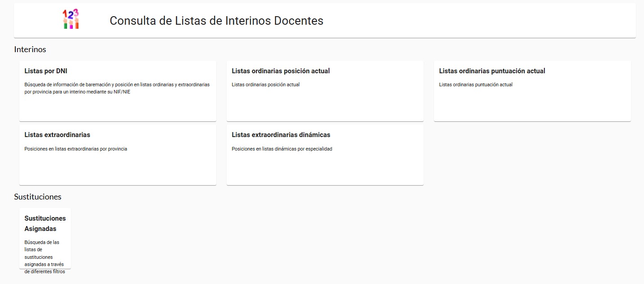Open the Listas por DNI card

pyautogui.click(x=46, y=71)
